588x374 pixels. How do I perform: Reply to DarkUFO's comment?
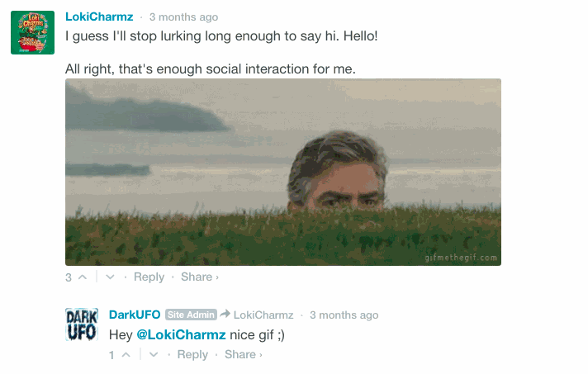coord(192,355)
